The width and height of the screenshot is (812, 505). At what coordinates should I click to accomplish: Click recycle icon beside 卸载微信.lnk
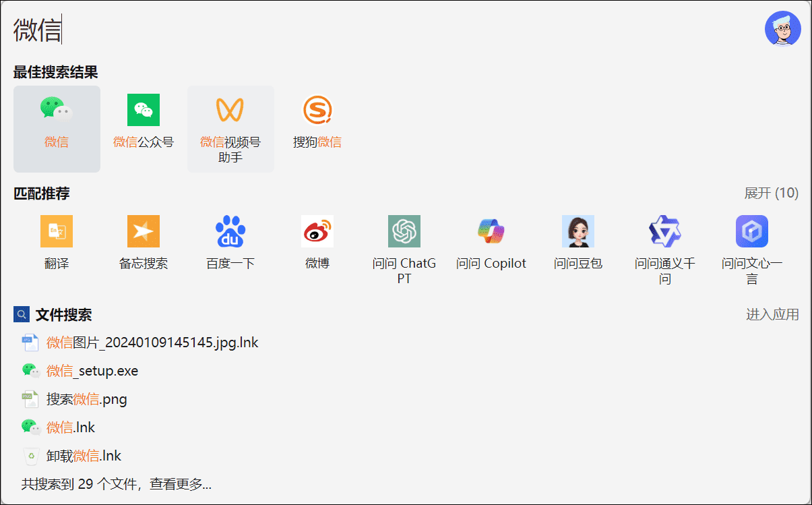30,456
